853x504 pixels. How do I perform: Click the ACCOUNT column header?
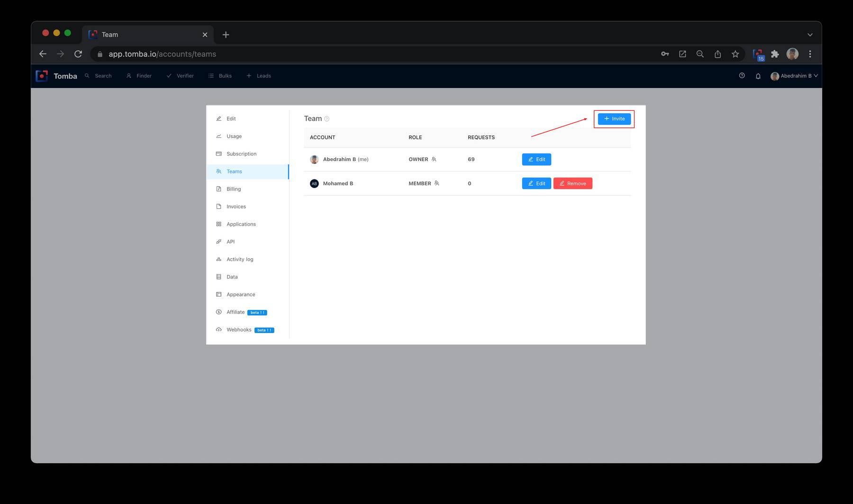(x=322, y=137)
